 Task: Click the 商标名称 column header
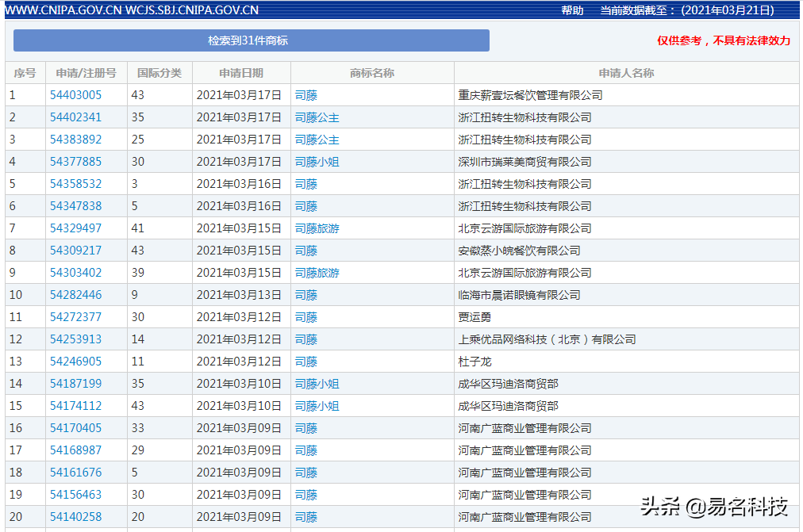click(372, 73)
